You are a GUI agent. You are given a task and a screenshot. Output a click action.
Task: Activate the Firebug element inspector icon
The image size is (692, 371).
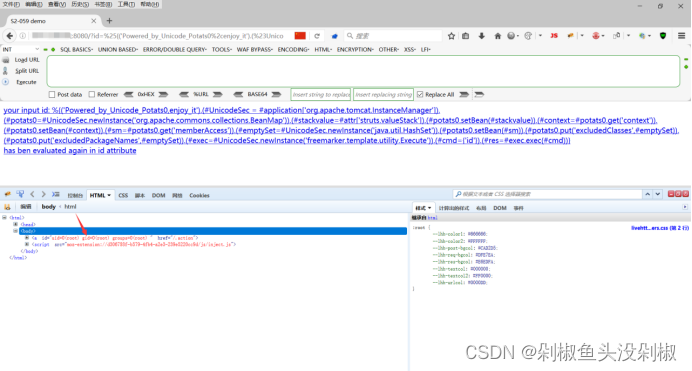tap(20, 194)
